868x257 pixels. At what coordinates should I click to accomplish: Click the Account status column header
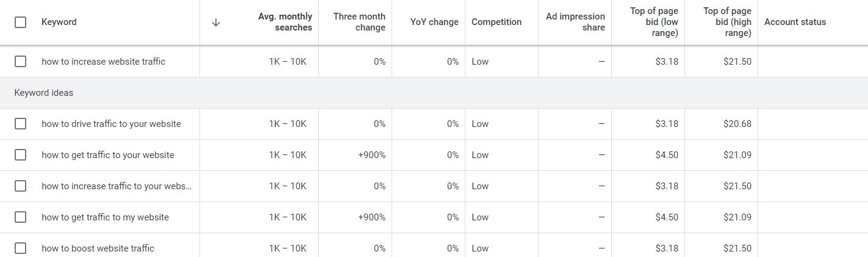tap(795, 22)
